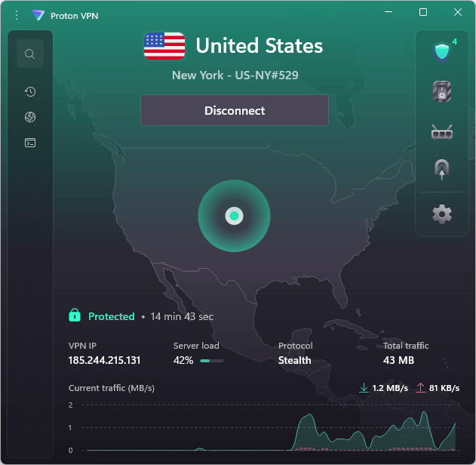This screenshot has width=476, height=465.
Task: Open the Profiles icon in sidebar
Action: [30, 142]
